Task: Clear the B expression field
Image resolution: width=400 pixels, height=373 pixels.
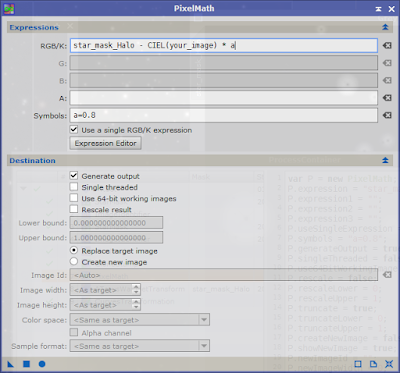Action: [x=387, y=80]
